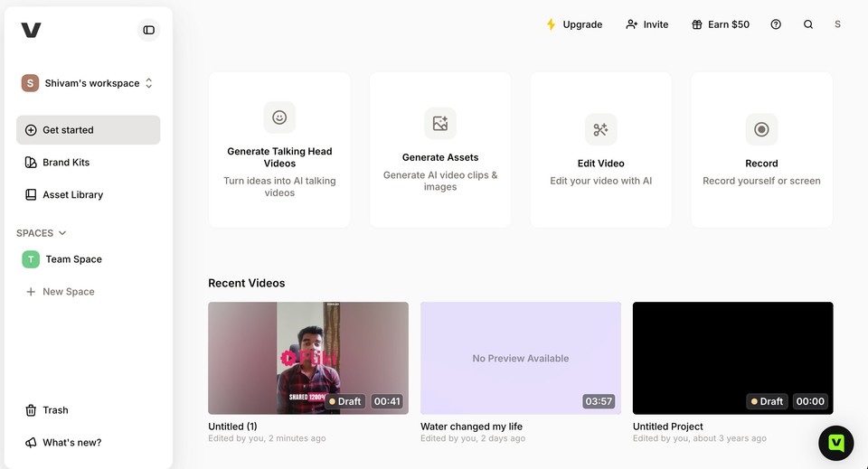This screenshot has height=469, width=868.
Task: Click the green Team Space T icon
Action: [31, 258]
